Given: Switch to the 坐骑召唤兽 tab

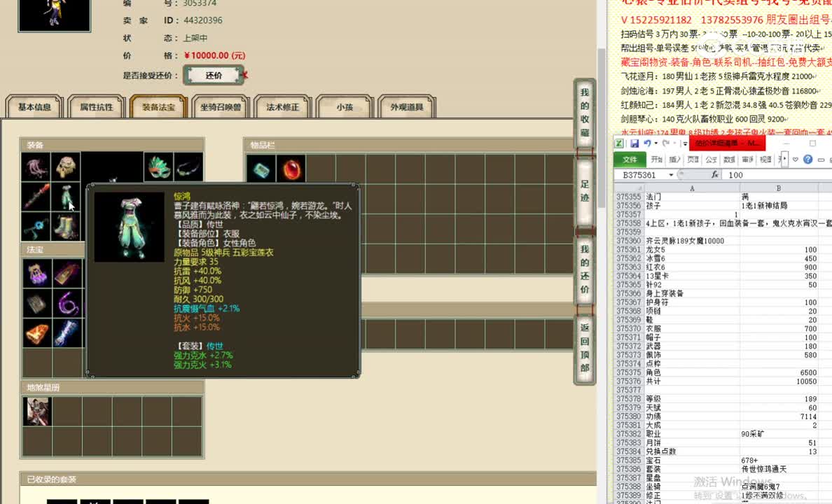Looking at the screenshot, I should [221, 107].
